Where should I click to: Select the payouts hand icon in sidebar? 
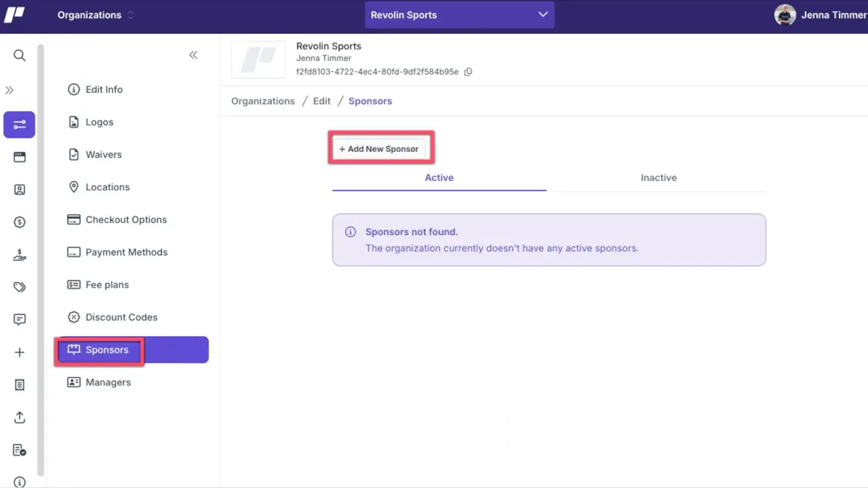[19, 254]
